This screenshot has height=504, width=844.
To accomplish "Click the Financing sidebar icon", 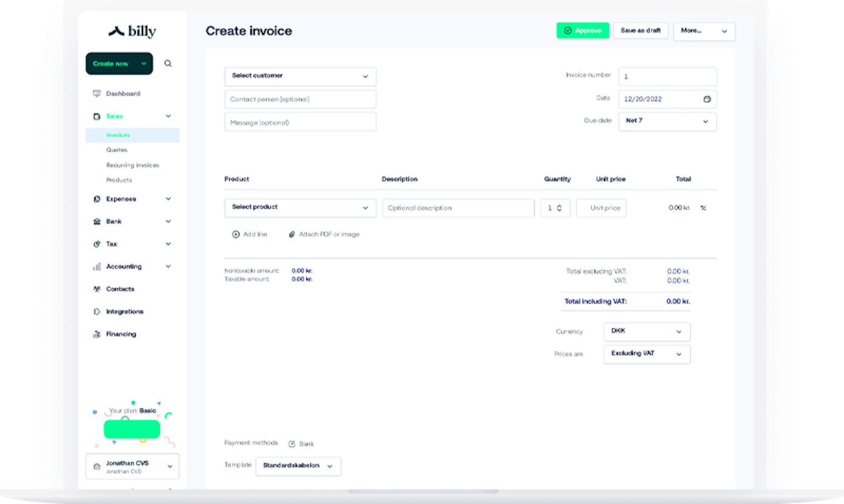I will (x=96, y=334).
